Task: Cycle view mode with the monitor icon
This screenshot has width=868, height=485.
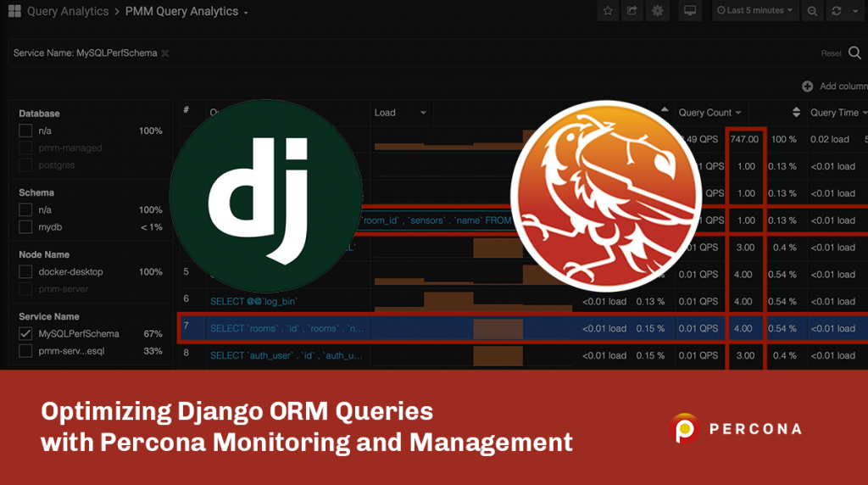Action: (690, 11)
